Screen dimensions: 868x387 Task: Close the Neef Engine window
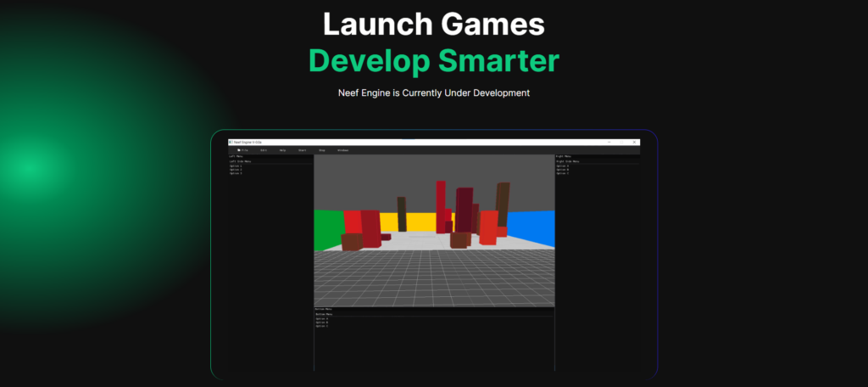(634, 142)
